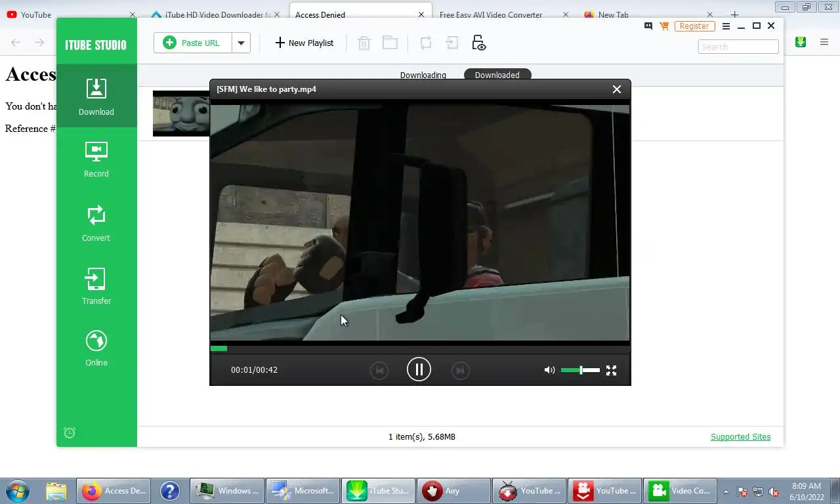Click the video progress bar
The height and width of the screenshot is (504, 840).
click(420, 348)
